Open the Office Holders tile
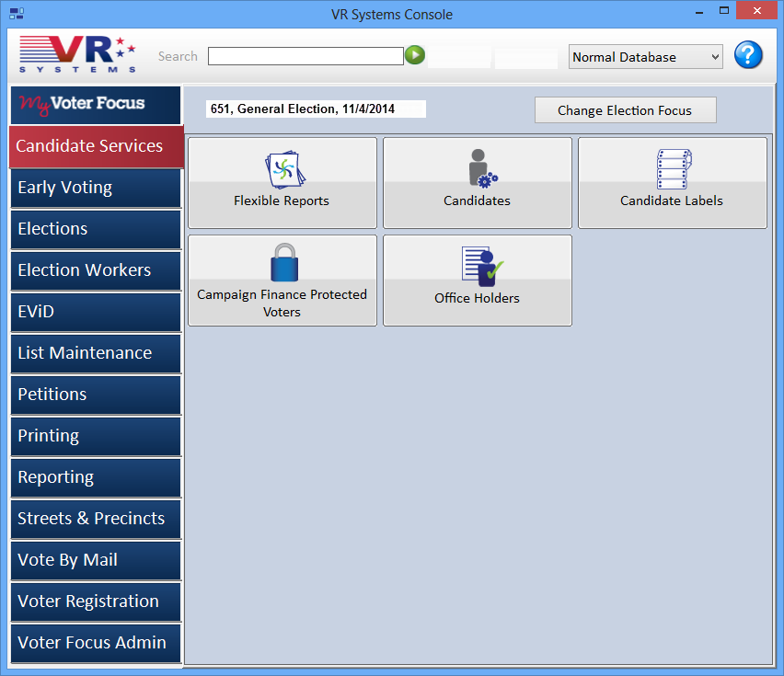Viewport: 784px width, 676px height. point(477,281)
